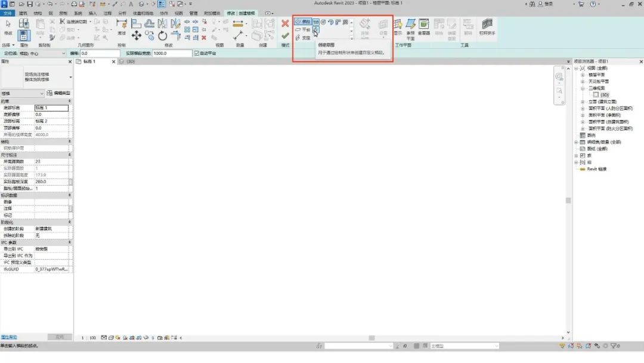Collapse the Constraints section in Properties
This screenshot has height=363, width=644.
69,101
